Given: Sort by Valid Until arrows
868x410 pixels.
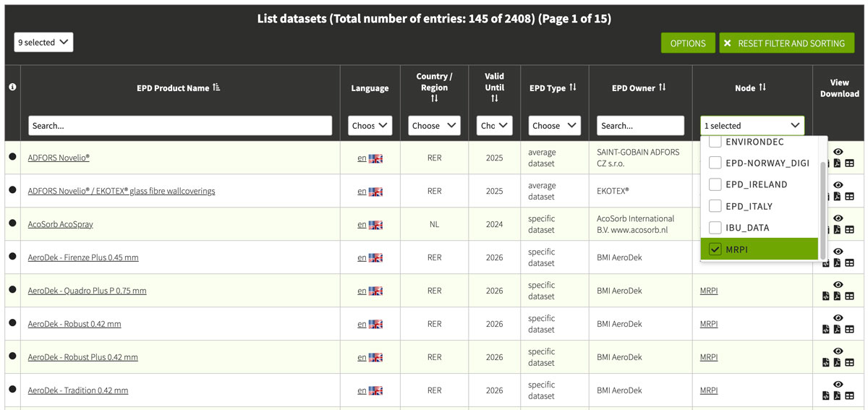Looking at the screenshot, I should point(494,98).
